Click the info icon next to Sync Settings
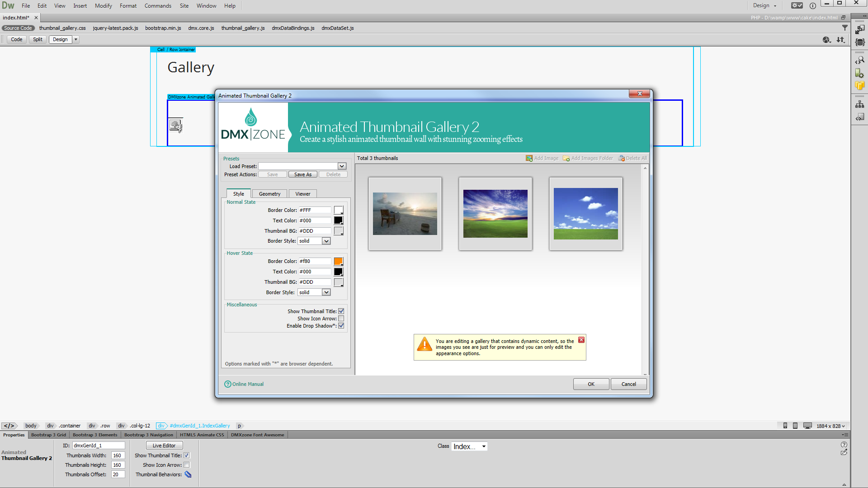 click(x=813, y=5)
